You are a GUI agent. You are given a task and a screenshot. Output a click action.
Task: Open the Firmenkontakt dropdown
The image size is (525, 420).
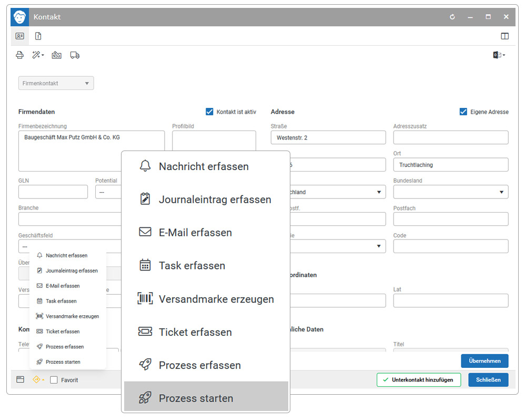pyautogui.click(x=56, y=83)
